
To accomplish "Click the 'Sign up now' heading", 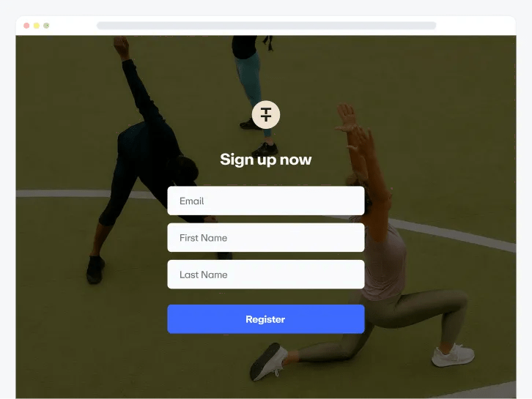I will 266,160.
